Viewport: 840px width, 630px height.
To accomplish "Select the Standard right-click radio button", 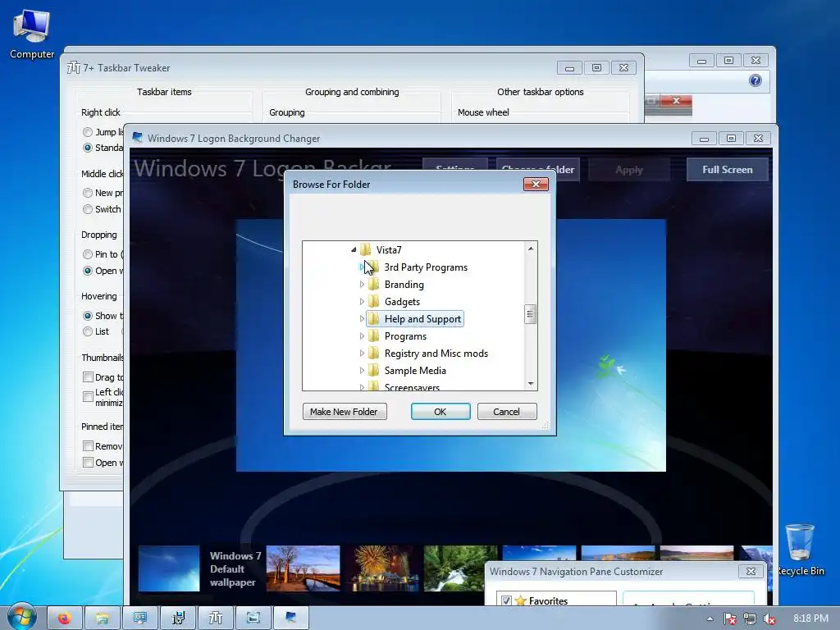I will (88, 148).
